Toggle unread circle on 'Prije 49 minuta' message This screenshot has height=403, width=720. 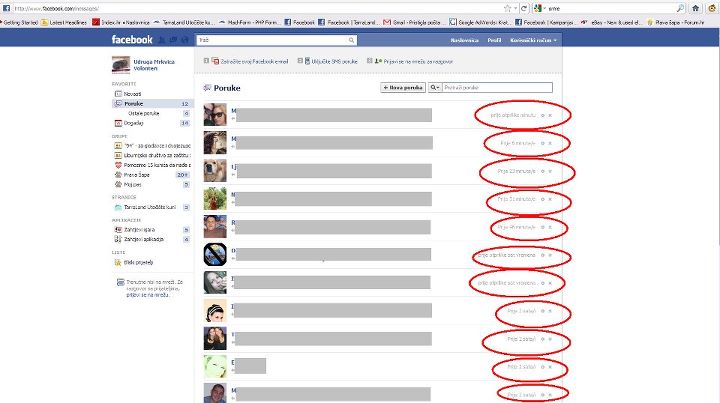point(541,228)
